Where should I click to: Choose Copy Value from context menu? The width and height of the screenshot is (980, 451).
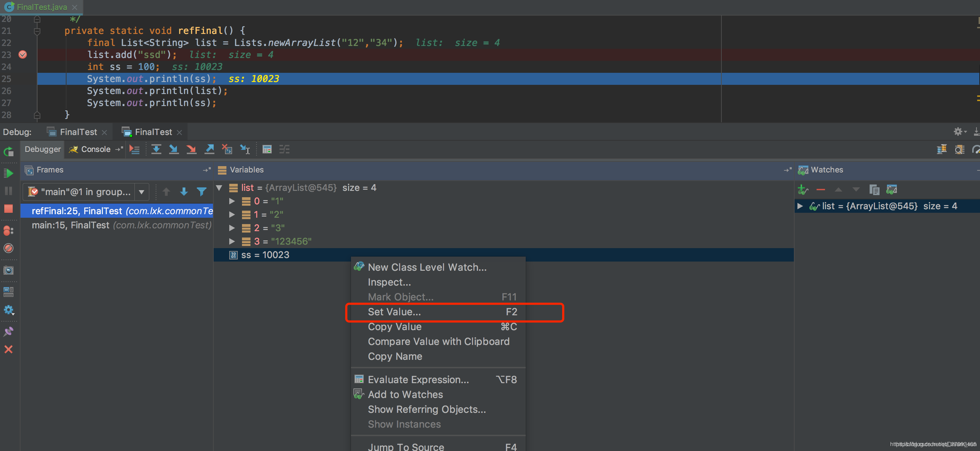(x=438, y=327)
